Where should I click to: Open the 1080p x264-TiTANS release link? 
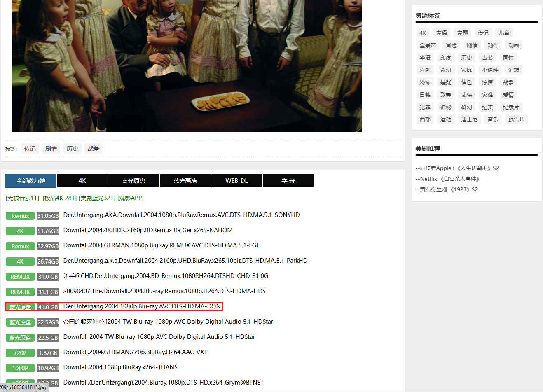[120, 367]
